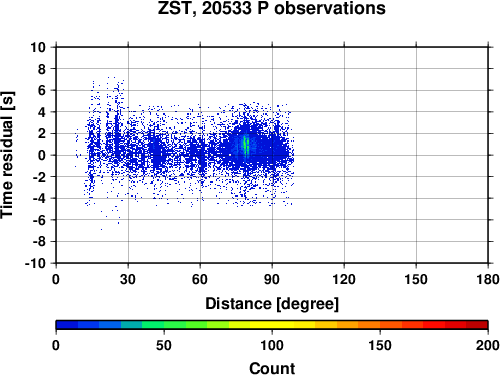This screenshot has width=500, height=375.
Task: Click the isolated data point near -7 seconds
Action: (x=101, y=229)
